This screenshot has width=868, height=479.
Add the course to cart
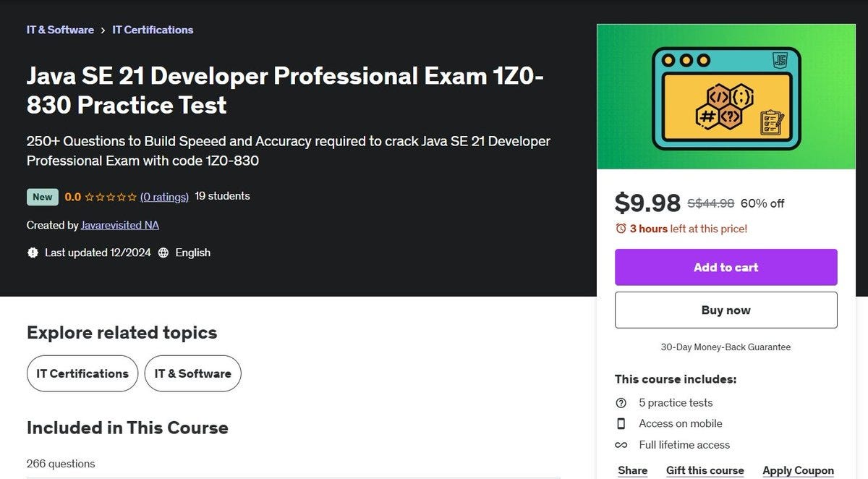pyautogui.click(x=726, y=267)
